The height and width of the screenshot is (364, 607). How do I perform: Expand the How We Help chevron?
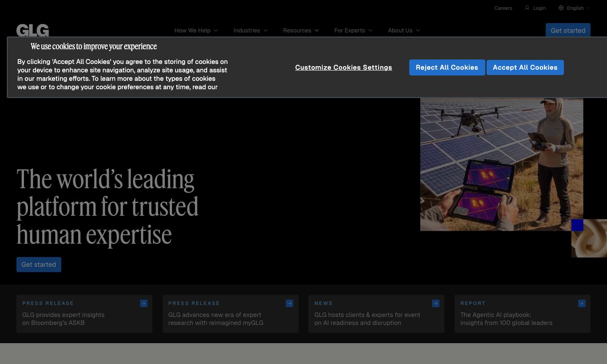click(x=216, y=31)
